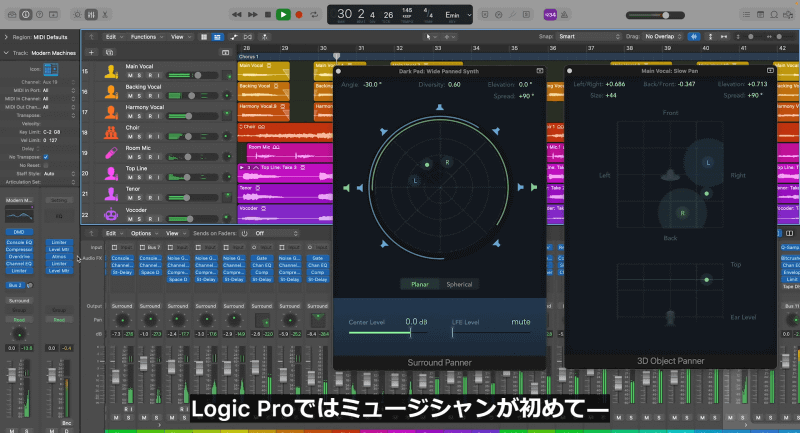Toggle the Mixer faders icon in control bar
Screen dimensions: 800x433
[91, 15]
